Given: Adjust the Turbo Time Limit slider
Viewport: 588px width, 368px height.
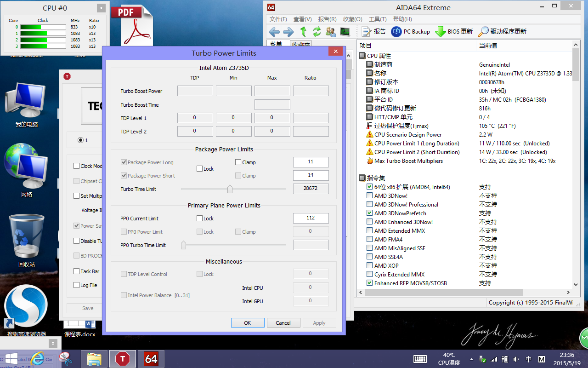Looking at the screenshot, I should [x=230, y=189].
